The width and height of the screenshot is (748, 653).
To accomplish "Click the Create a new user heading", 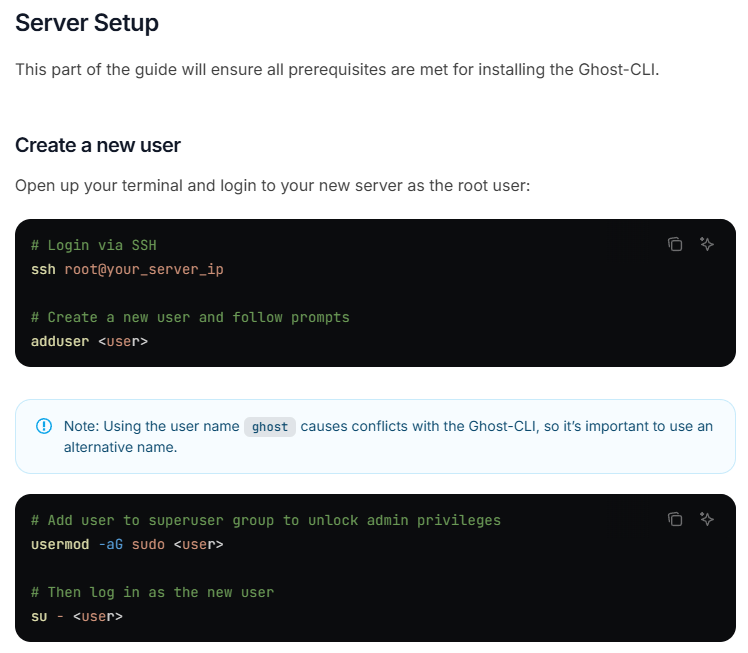I will point(98,145).
